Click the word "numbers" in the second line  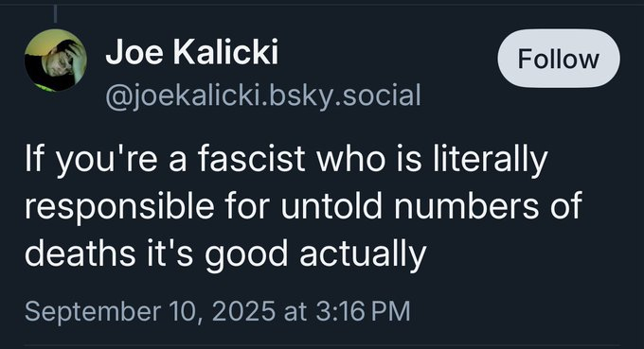coord(466,205)
